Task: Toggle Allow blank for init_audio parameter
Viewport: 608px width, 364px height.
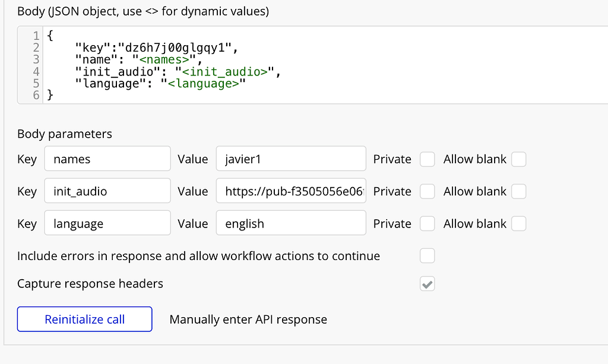Action: coord(519,191)
